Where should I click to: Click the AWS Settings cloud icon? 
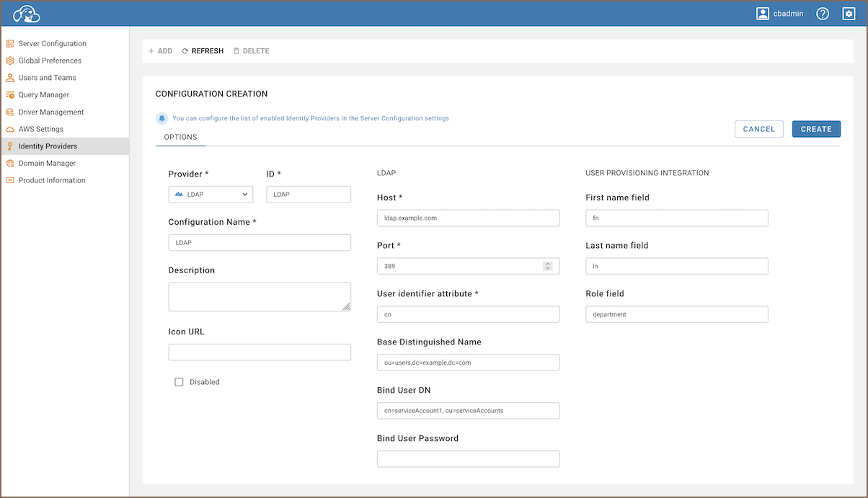tap(10, 129)
